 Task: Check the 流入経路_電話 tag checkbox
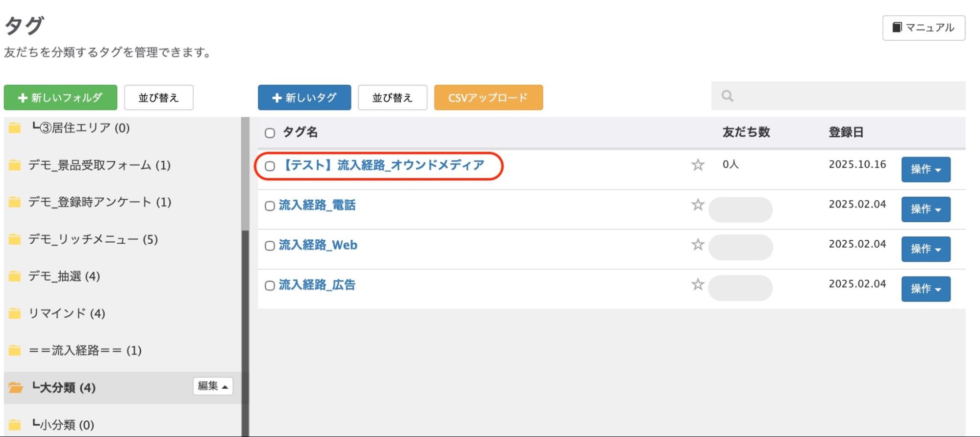(x=270, y=206)
